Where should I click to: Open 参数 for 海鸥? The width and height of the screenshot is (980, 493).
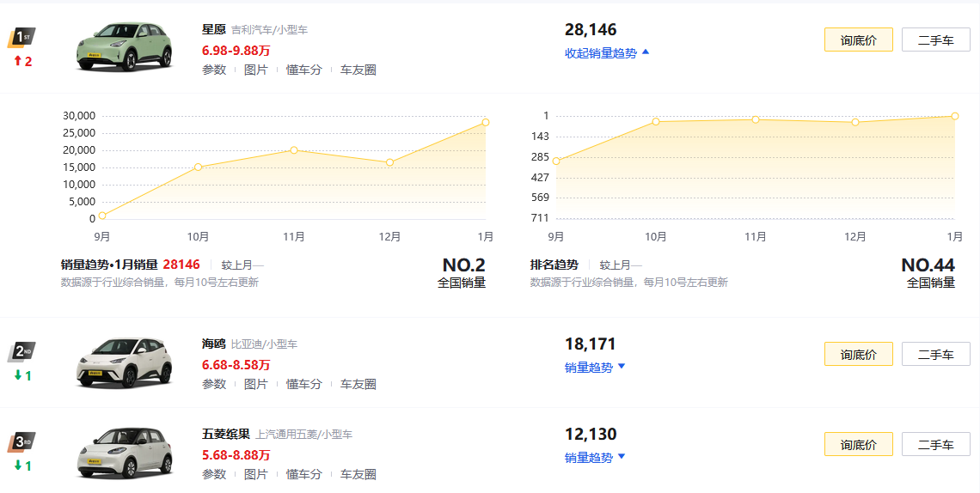(214, 385)
